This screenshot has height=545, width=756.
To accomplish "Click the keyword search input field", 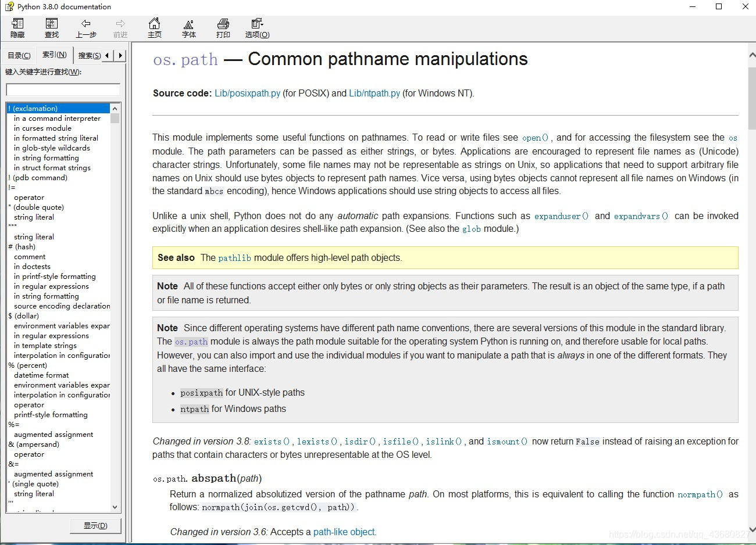I will (x=63, y=89).
